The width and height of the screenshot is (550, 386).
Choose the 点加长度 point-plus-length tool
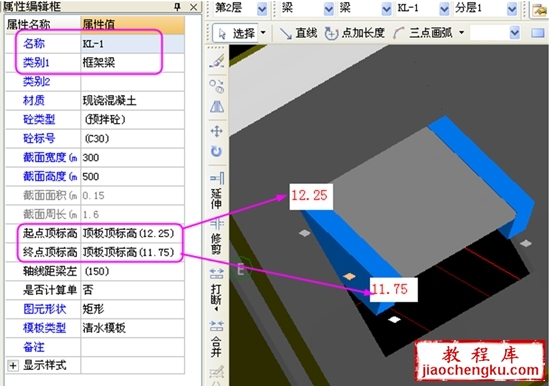click(354, 33)
